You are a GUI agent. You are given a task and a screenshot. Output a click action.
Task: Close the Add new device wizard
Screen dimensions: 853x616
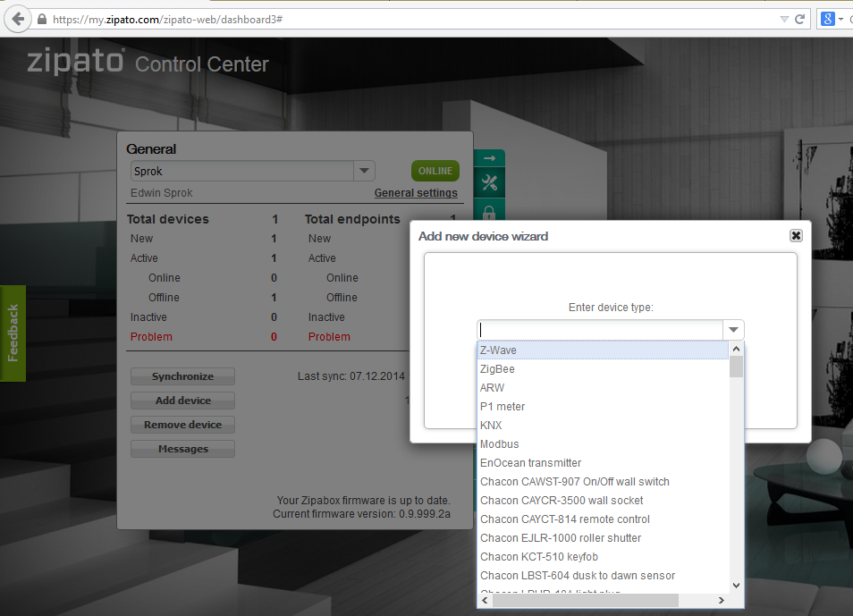[x=796, y=236]
